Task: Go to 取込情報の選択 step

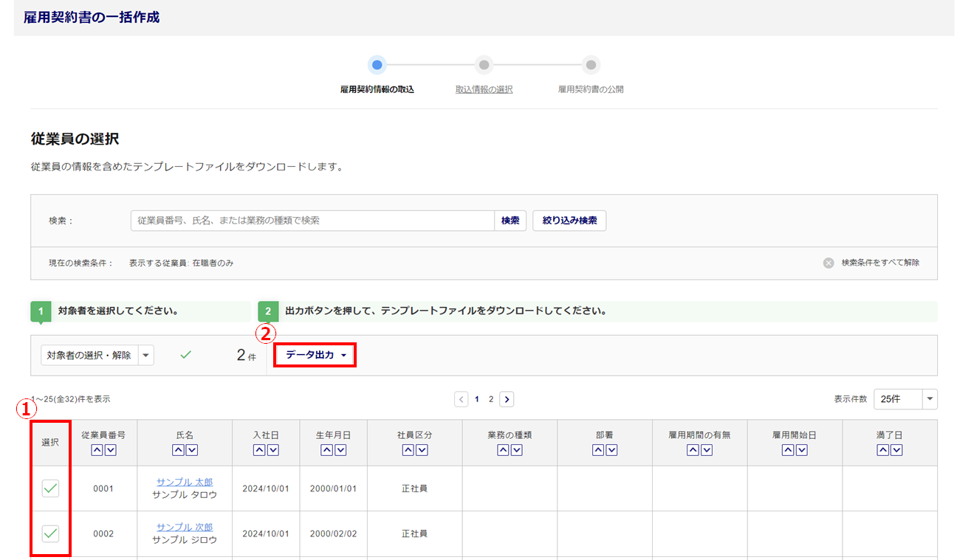Action: [x=484, y=89]
